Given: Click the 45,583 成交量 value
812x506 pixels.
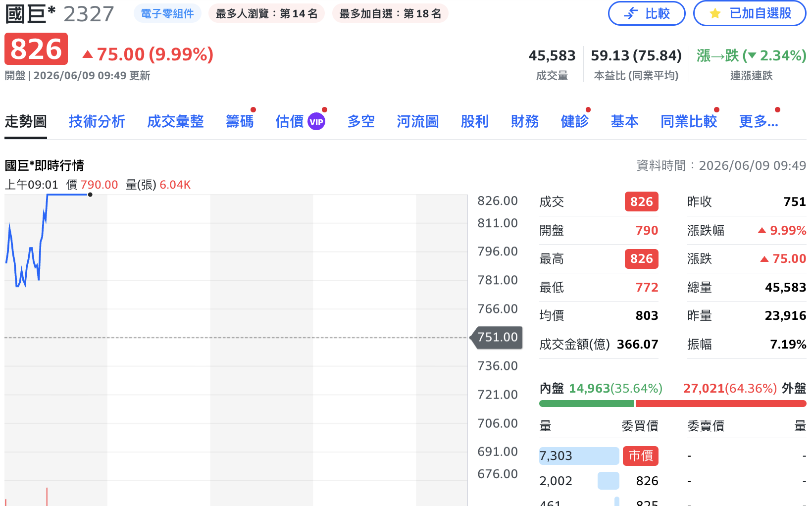Looking at the screenshot, I should click(x=552, y=55).
